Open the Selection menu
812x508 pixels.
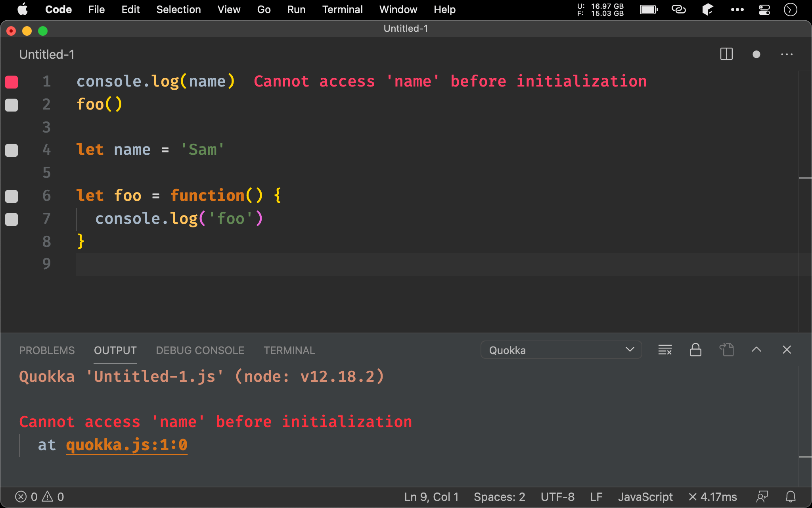click(178, 10)
